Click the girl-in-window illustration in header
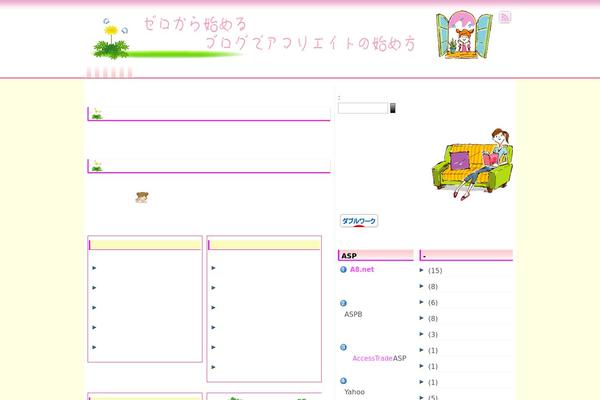The image size is (600, 400). pyautogui.click(x=464, y=34)
